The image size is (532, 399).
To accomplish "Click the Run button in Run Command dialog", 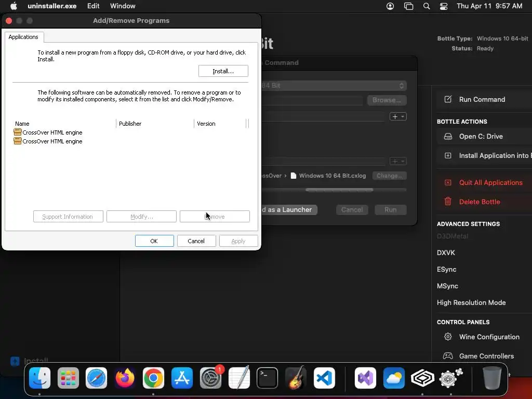I will pyautogui.click(x=391, y=210).
